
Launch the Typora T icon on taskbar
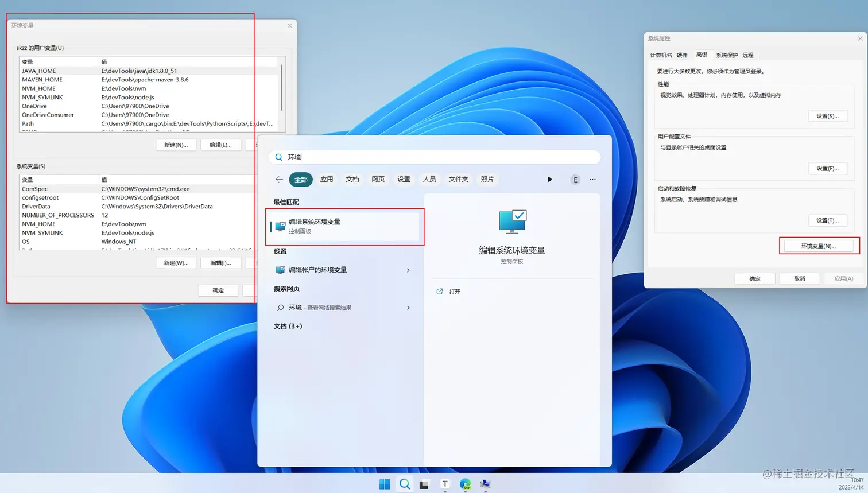(445, 484)
